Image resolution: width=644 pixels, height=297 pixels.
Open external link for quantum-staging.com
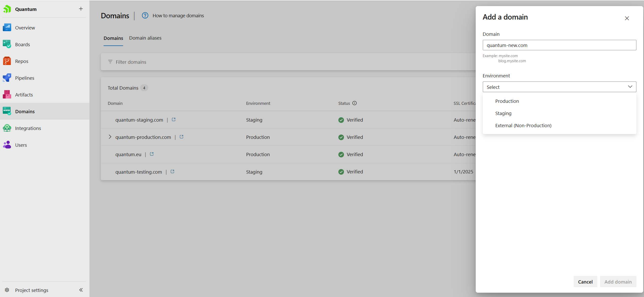[174, 120]
